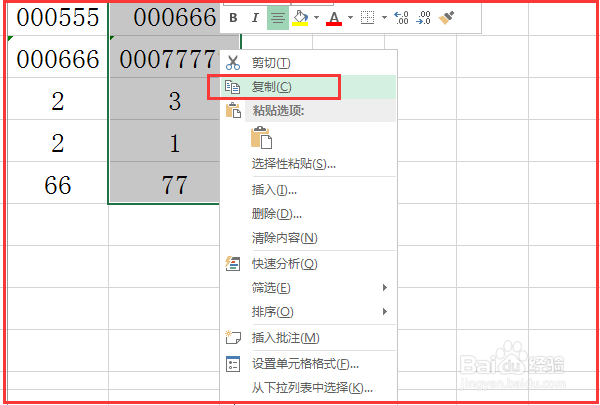
Task: Open 快速分析(Q)
Action: [x=309, y=264]
